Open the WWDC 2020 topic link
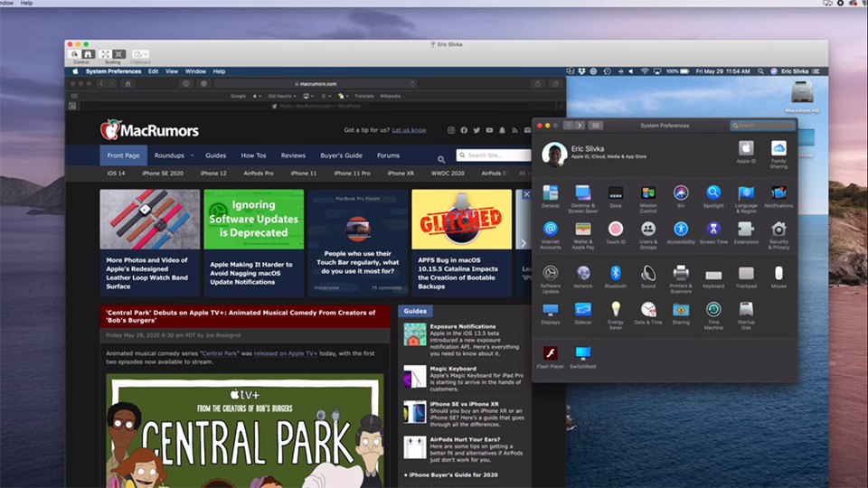Viewport: 868px width, 488px height. coord(448,174)
